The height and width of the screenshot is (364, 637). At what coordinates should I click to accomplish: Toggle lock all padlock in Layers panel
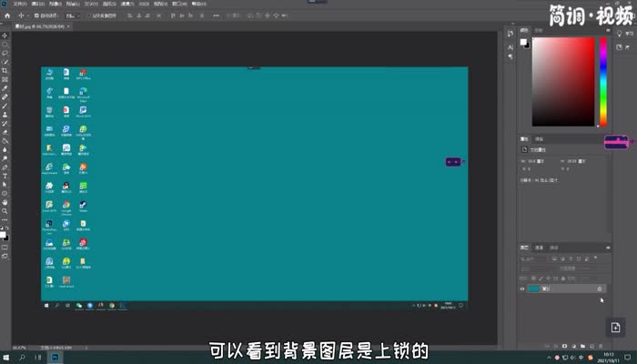(563, 278)
